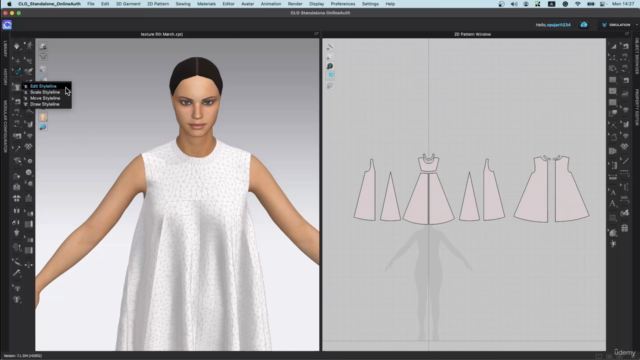This screenshot has width=640, height=360.
Task: Detach the 3D window using its corner icon
Action: click(x=316, y=34)
